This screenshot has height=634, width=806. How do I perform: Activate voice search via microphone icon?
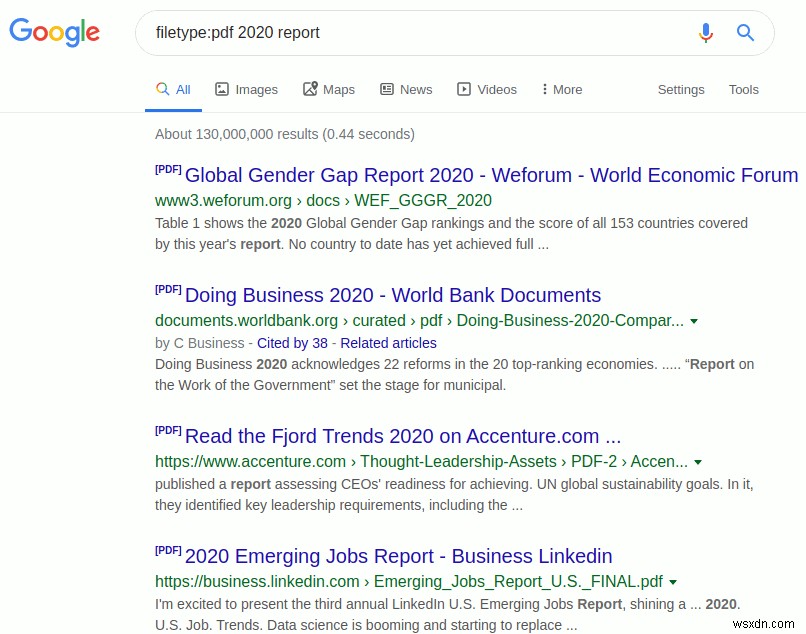[x=705, y=33]
